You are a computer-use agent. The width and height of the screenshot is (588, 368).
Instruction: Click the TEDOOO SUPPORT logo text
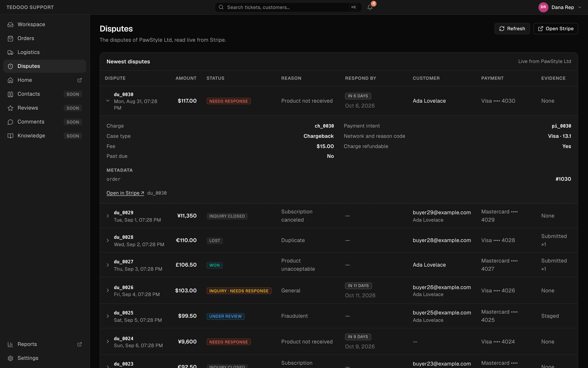(30, 7)
